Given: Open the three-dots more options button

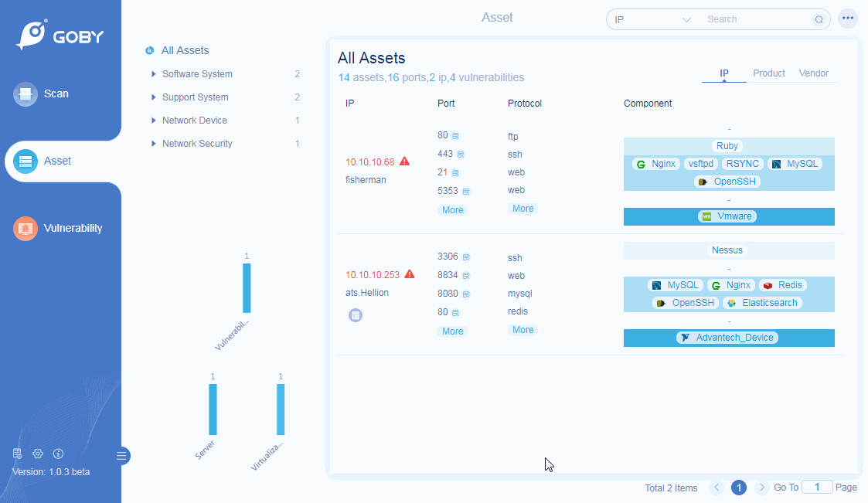Looking at the screenshot, I should (x=848, y=19).
